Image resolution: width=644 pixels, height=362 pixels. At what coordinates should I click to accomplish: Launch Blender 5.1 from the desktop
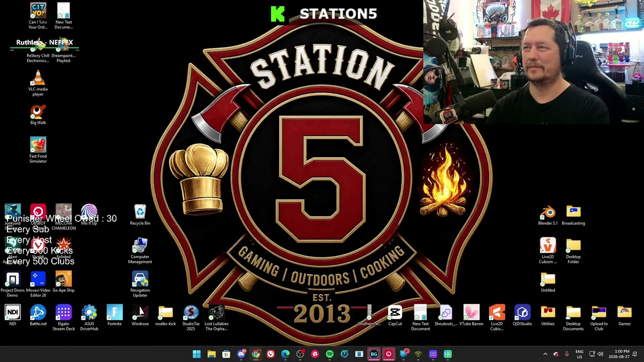pos(548,215)
